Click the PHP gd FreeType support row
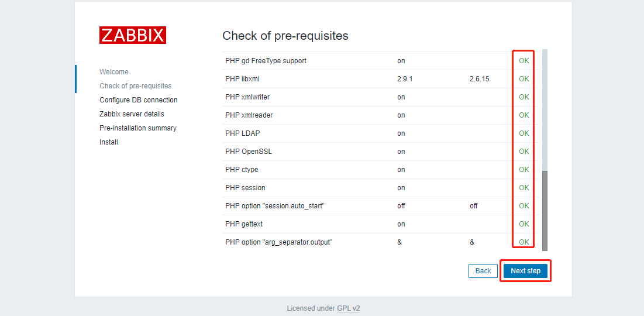 point(381,61)
